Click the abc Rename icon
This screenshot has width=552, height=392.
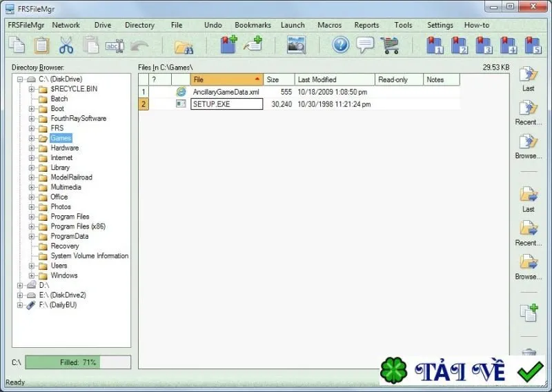[115, 46]
